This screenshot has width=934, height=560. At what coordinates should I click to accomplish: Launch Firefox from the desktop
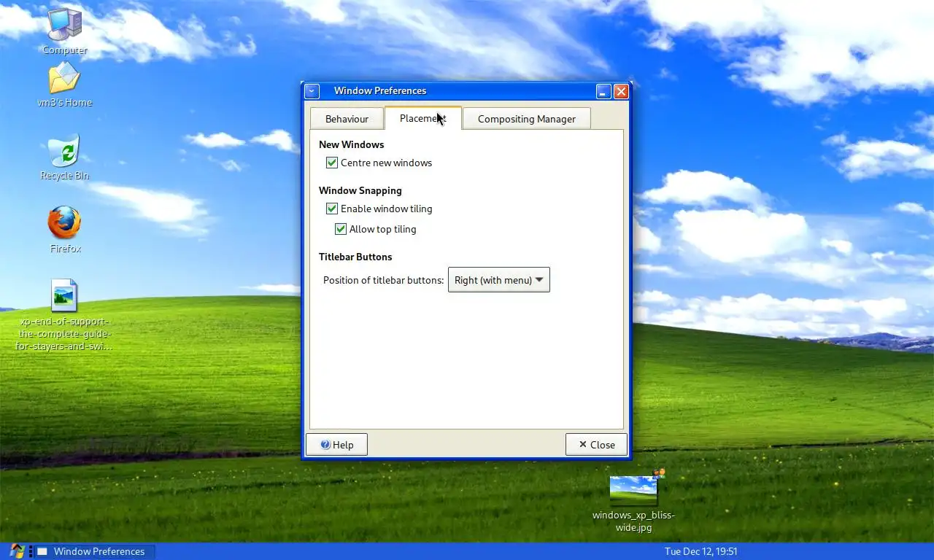[x=64, y=222]
